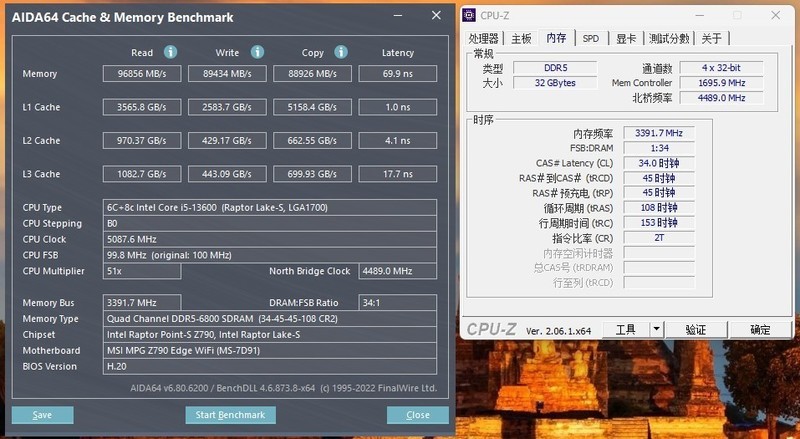Click the CPU Clock value 5087.6 MHz

[269, 239]
